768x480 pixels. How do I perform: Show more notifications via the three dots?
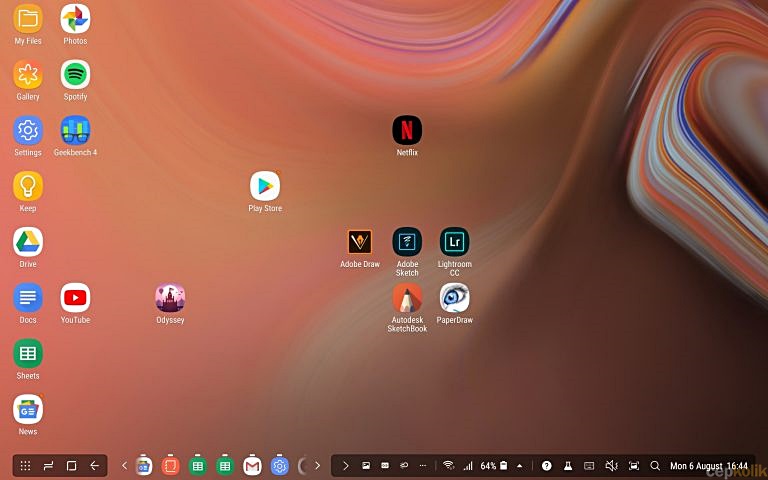[423, 466]
